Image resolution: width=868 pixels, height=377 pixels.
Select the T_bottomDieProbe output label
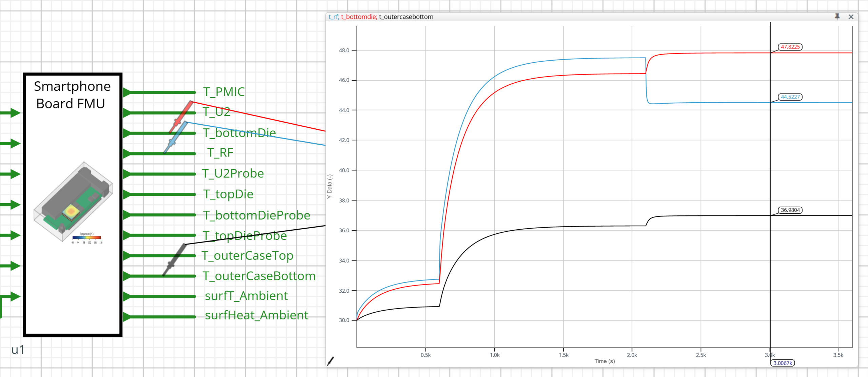click(256, 215)
